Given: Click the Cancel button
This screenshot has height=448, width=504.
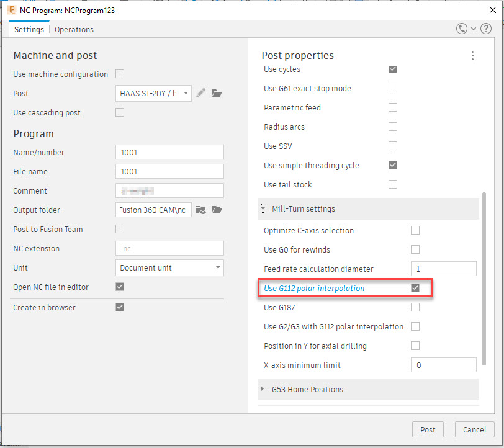Looking at the screenshot, I should pyautogui.click(x=474, y=429).
